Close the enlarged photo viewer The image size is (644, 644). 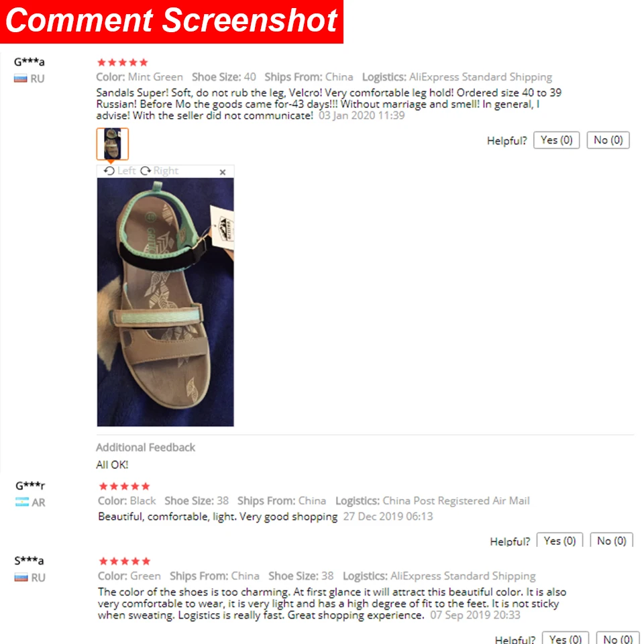(223, 172)
